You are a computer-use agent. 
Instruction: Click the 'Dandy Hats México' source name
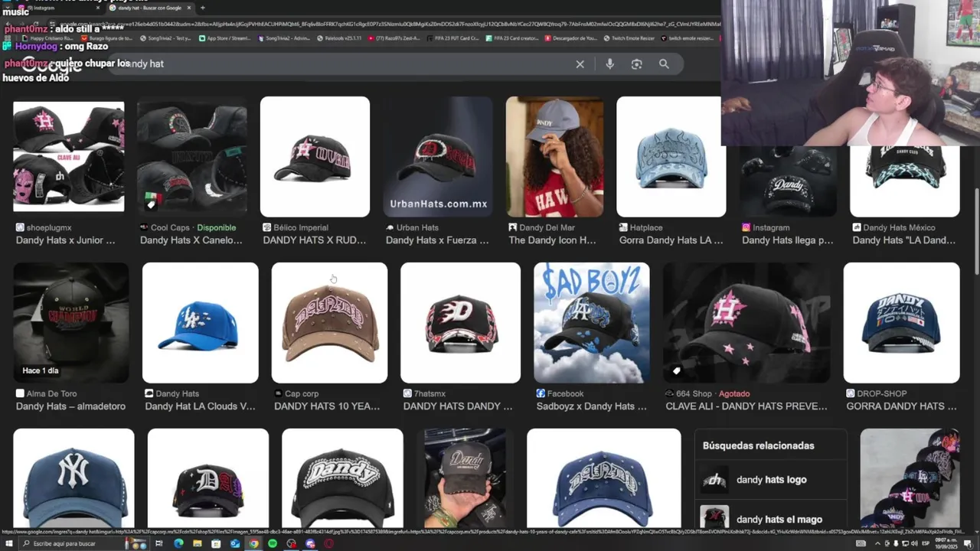tap(899, 227)
